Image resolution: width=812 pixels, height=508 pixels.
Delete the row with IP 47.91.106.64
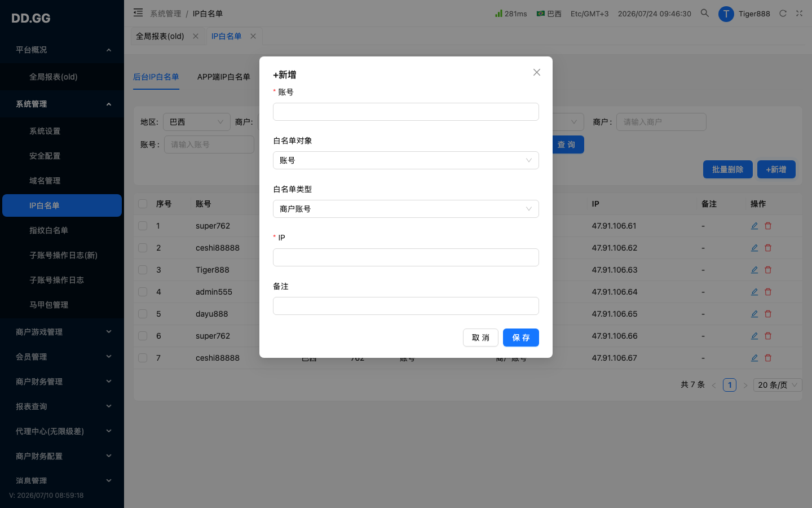coord(768,292)
